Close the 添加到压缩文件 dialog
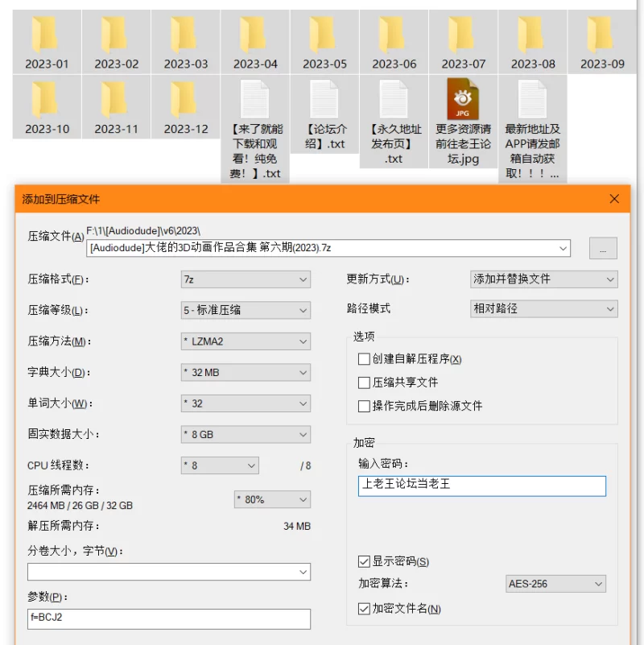Image resolution: width=644 pixels, height=645 pixels. 614,199
